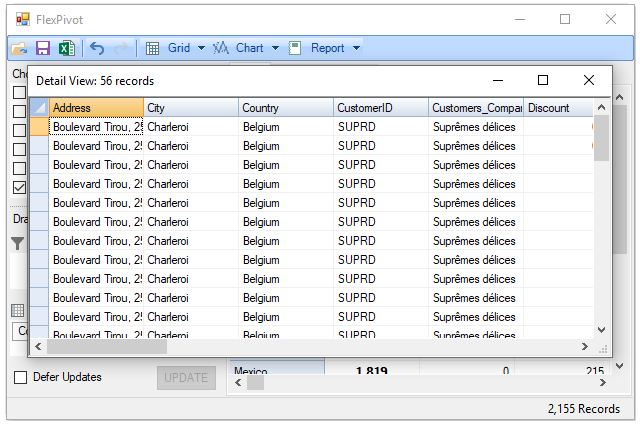Click the Report icon in the toolbar
The image size is (640, 426).
(x=295, y=48)
